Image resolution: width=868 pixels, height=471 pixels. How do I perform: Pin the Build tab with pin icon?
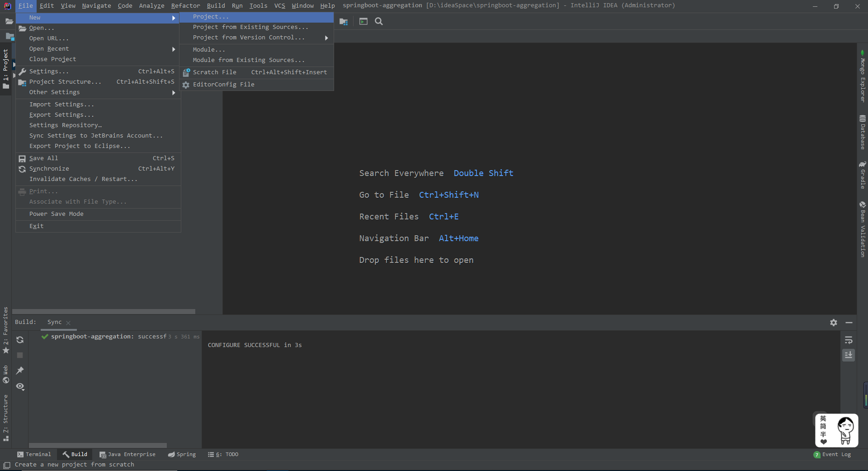[20, 371]
